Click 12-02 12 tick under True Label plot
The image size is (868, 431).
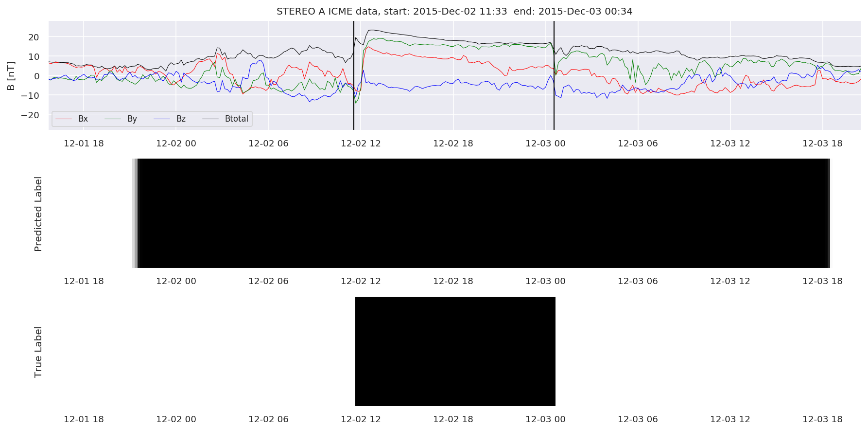click(361, 419)
